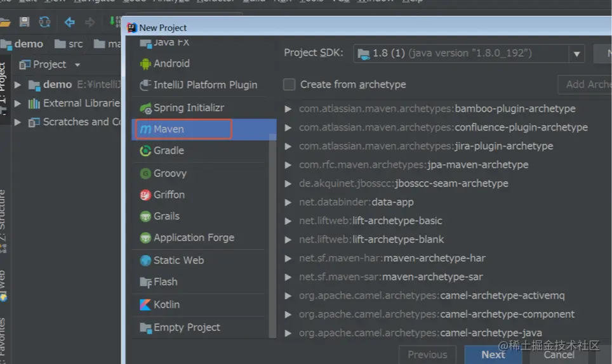The width and height of the screenshot is (612, 364).
Task: Click the Open folder toolbar icon
Action: [x=4, y=22]
